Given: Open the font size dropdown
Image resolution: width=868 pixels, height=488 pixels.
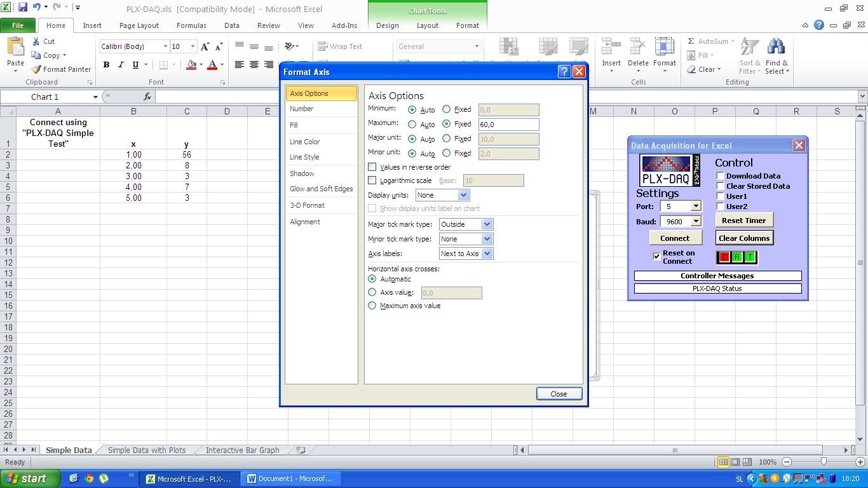Looking at the screenshot, I should click(x=193, y=46).
